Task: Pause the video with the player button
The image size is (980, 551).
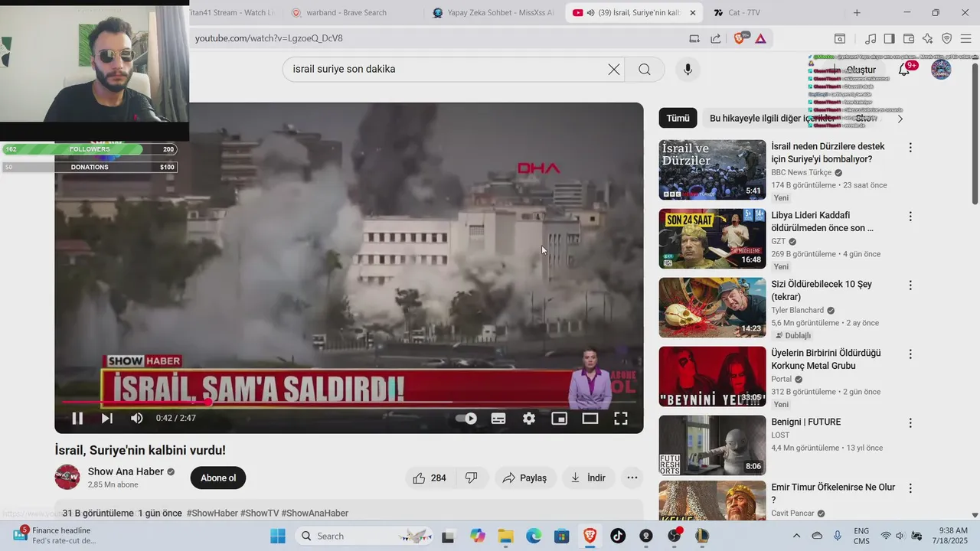Action: tap(77, 418)
